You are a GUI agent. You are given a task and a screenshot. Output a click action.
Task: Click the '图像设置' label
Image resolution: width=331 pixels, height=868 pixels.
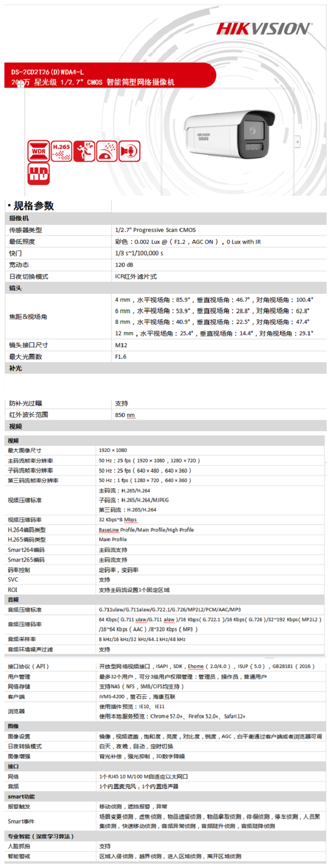[x=19, y=736]
